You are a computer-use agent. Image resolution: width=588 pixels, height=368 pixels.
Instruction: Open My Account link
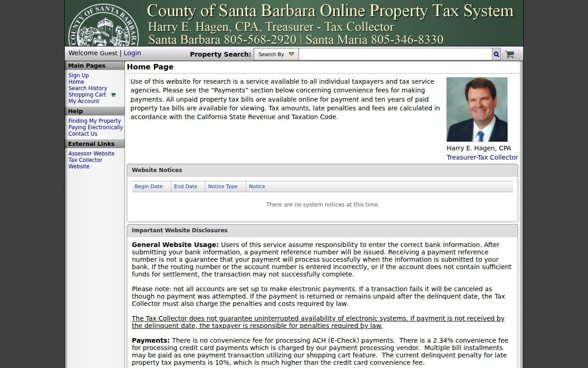coord(84,101)
